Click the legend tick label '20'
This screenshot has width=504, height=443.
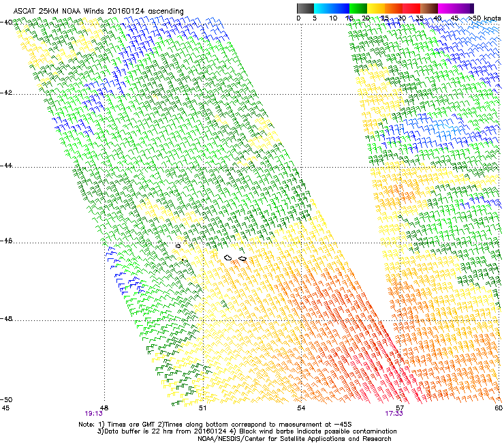tap(366, 18)
